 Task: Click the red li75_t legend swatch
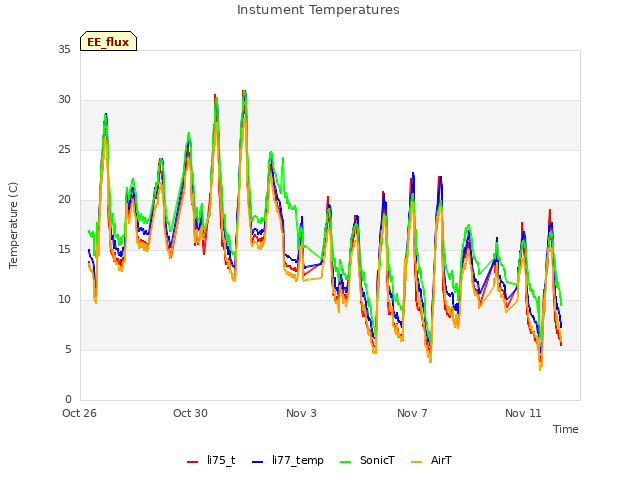tap(192, 462)
